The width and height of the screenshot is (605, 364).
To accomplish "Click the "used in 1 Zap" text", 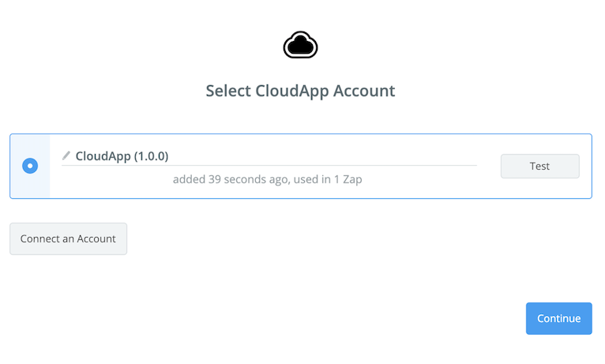I will tap(327, 179).
